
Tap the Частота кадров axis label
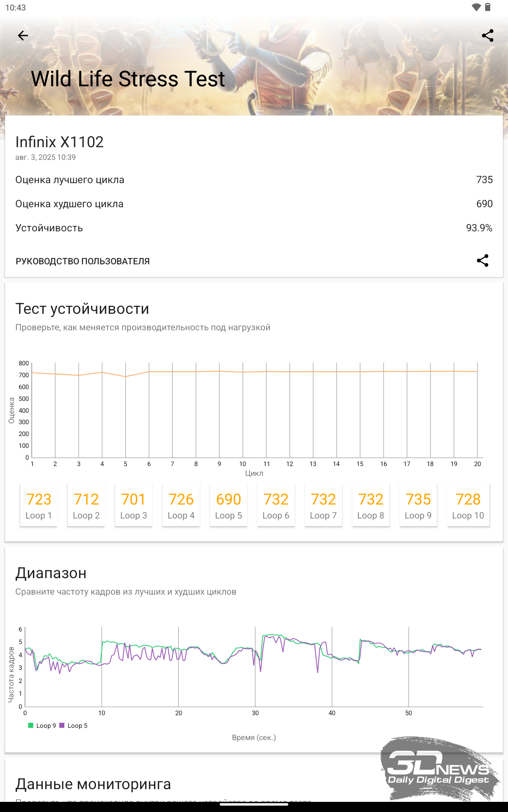[x=11, y=675]
